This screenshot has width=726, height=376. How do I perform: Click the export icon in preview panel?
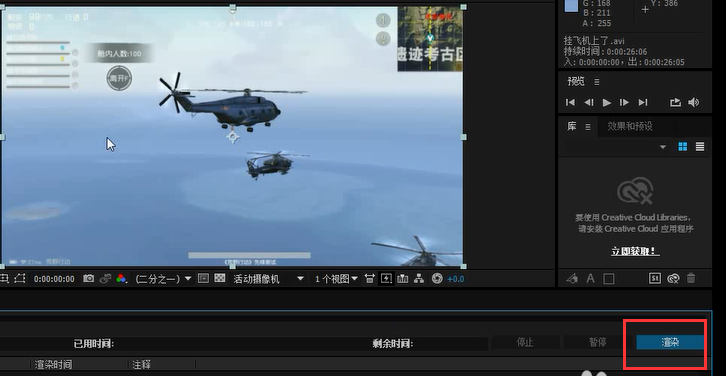(x=675, y=102)
